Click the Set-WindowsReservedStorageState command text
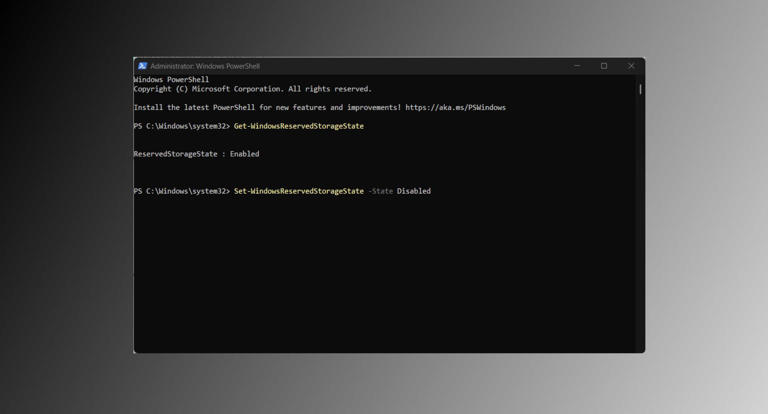Screen dimensions: 768x414 299,191
